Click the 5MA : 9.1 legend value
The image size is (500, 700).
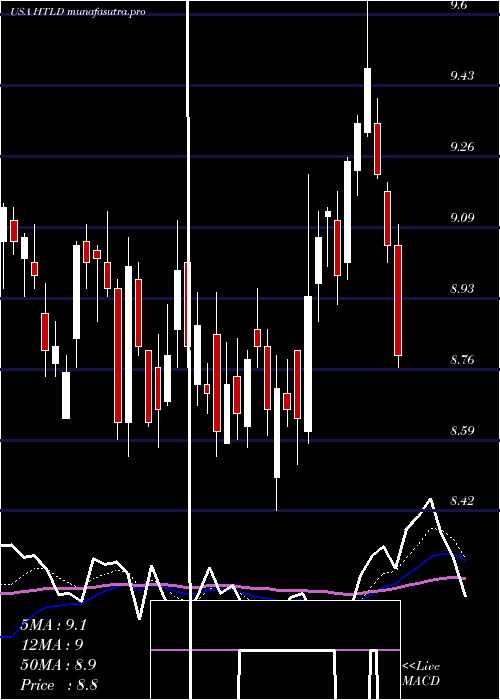pyautogui.click(x=54, y=625)
